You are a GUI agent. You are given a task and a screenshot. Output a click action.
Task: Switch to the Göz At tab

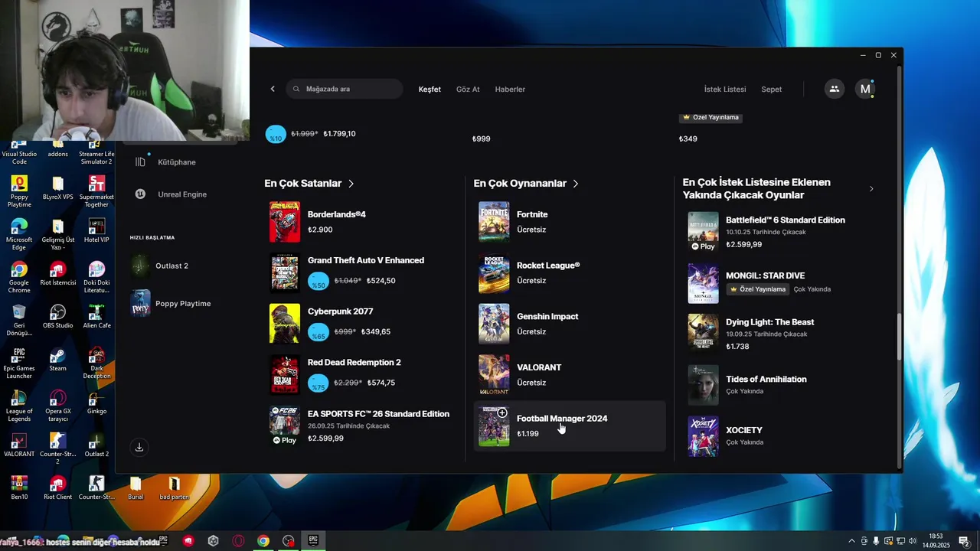[x=468, y=90]
